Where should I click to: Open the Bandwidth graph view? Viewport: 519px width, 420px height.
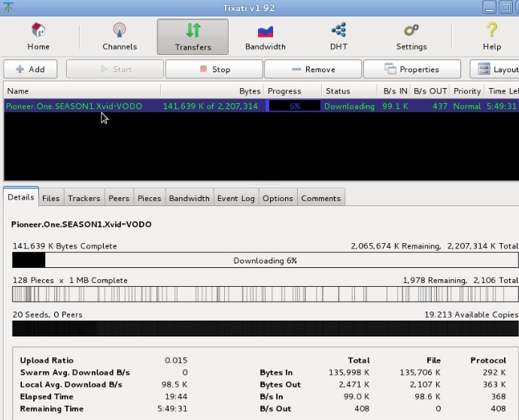(265, 36)
